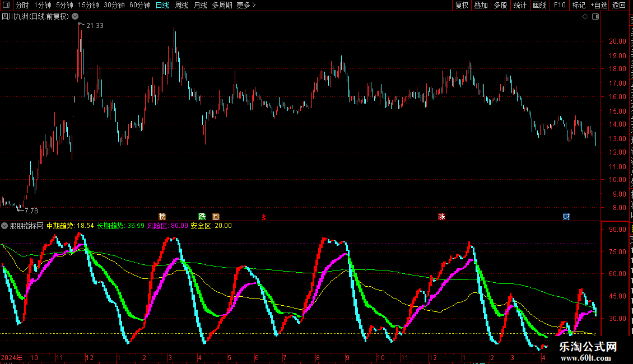Select the 30分钟 period
This screenshot has height=364, width=633.
click(114, 5)
